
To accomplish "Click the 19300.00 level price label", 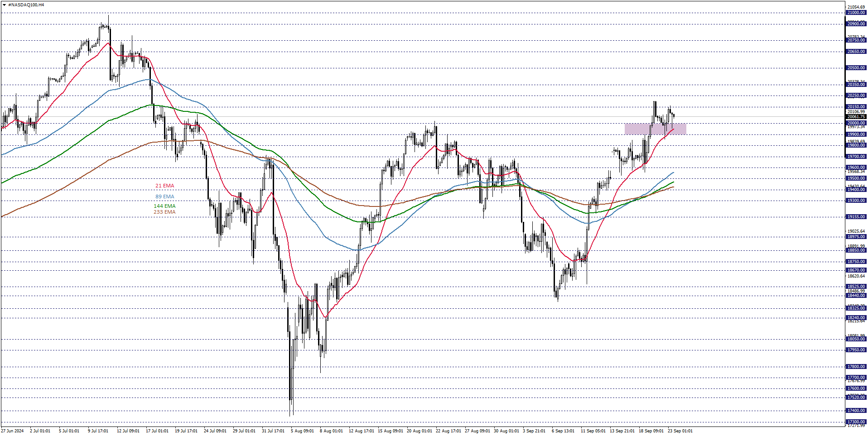I will click(856, 201).
